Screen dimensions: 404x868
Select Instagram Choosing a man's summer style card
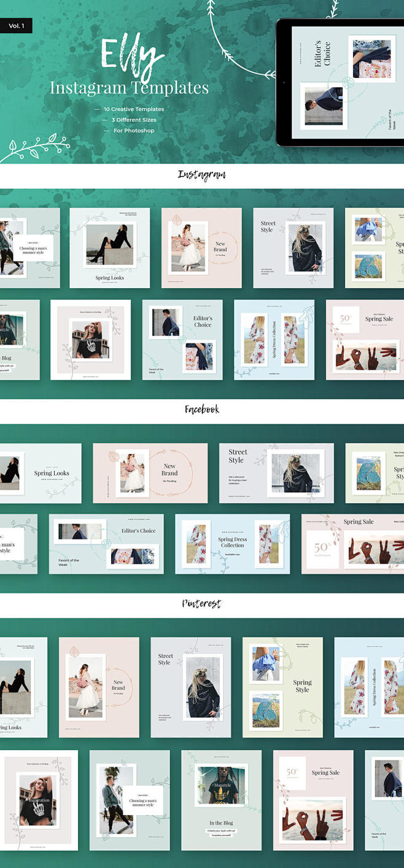(x=30, y=248)
